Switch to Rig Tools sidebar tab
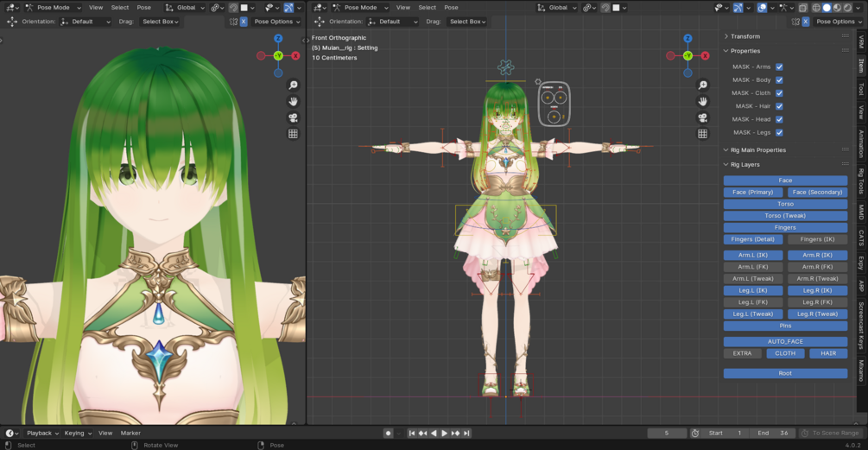The width and height of the screenshot is (868, 450). click(861, 181)
